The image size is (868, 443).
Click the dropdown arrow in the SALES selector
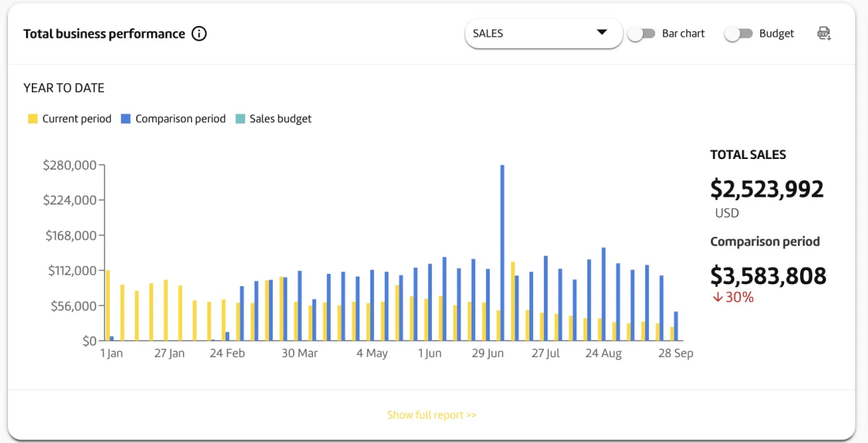[601, 33]
